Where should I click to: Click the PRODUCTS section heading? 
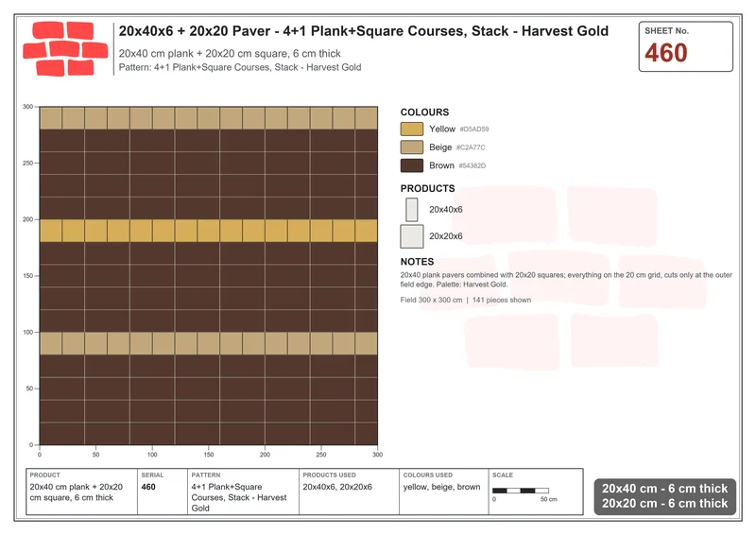(427, 189)
